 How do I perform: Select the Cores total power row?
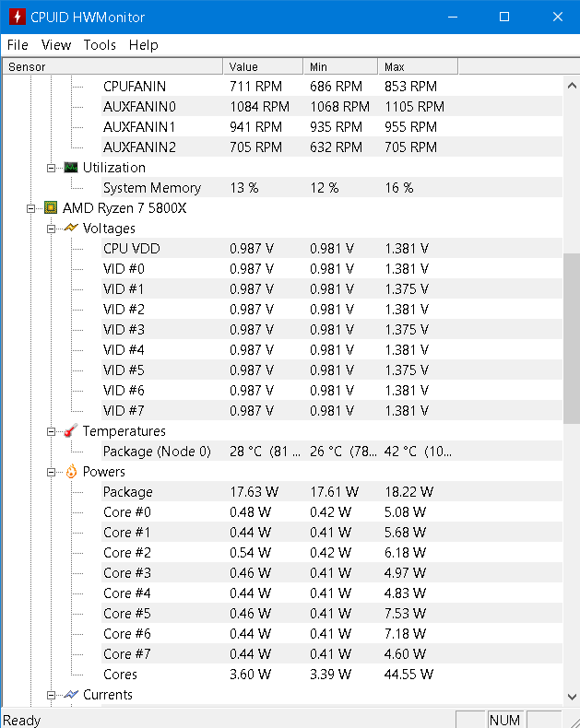(332, 675)
